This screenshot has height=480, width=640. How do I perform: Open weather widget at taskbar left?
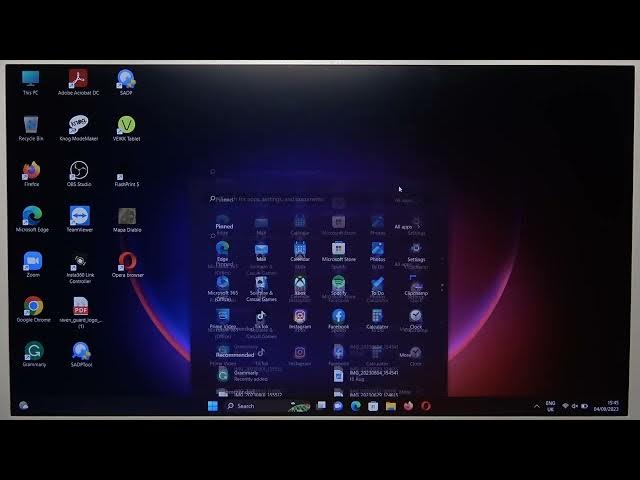point(24,405)
